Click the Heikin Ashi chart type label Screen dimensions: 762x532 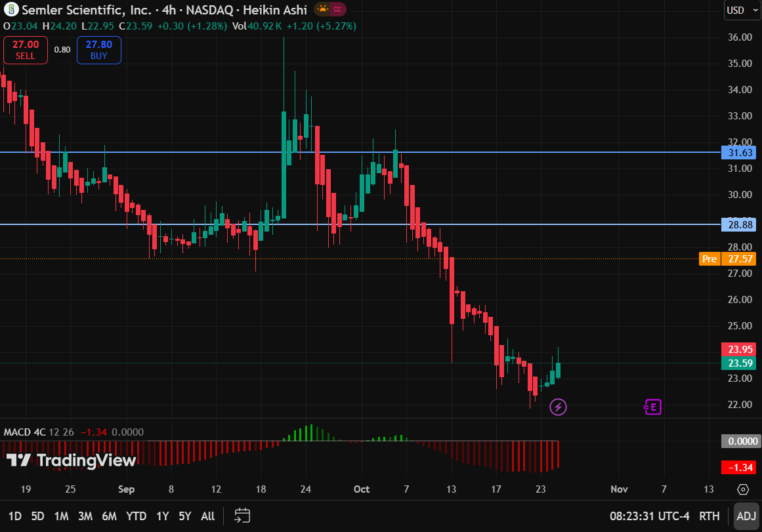click(275, 10)
